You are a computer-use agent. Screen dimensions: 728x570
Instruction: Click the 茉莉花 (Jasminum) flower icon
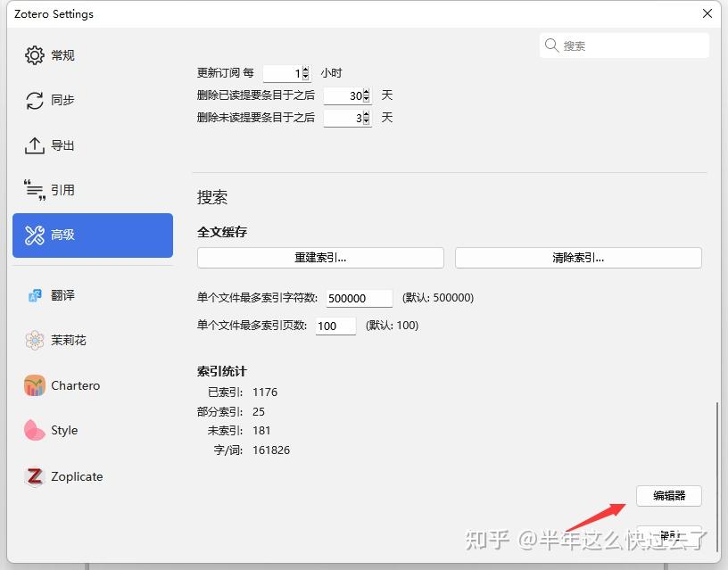tap(34, 340)
